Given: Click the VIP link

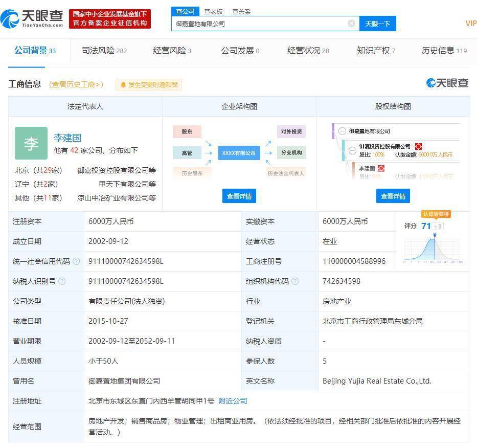Looking at the screenshot, I should (471, 24).
